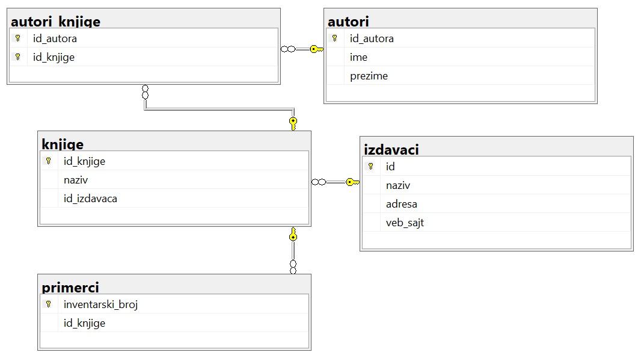Viewport: 644px width, 358px height.
Task: Click the yellow key endpoint near izdavaci table
Action: 352,182
